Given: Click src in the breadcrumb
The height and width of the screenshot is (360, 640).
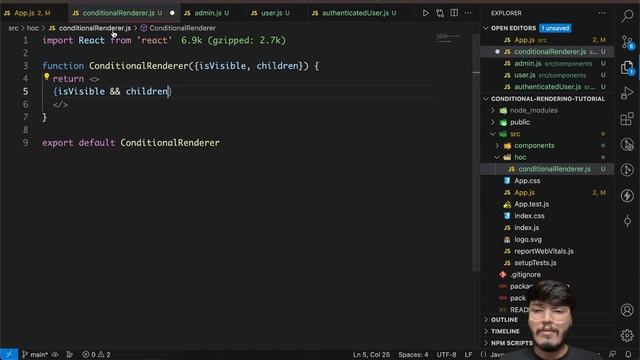Looking at the screenshot, I should (13, 28).
